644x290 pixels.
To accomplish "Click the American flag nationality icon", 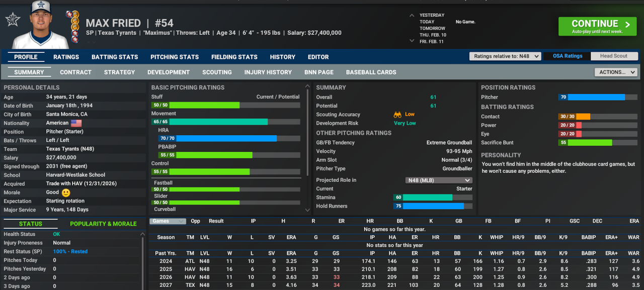I will pos(76,123).
